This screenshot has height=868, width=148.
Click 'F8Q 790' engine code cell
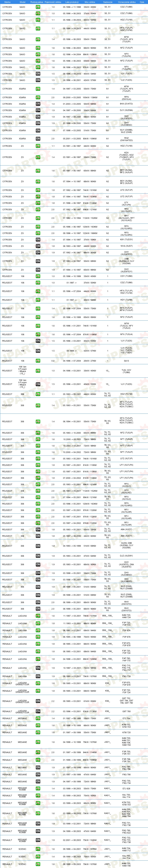[x=126, y=775]
